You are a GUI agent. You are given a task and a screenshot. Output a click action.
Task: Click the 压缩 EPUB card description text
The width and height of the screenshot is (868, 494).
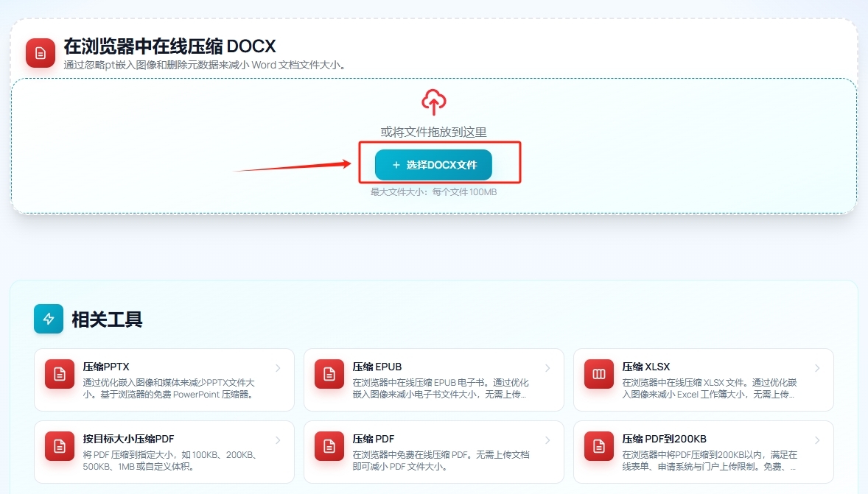[x=441, y=388]
